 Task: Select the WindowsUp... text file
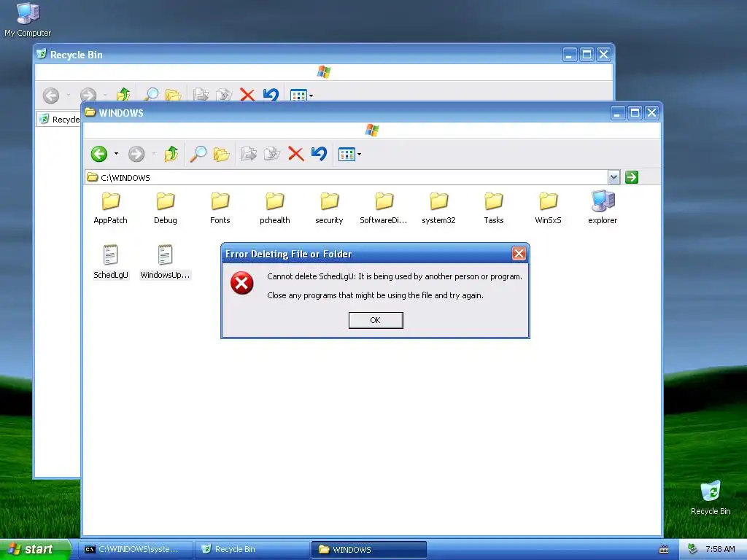point(166,262)
